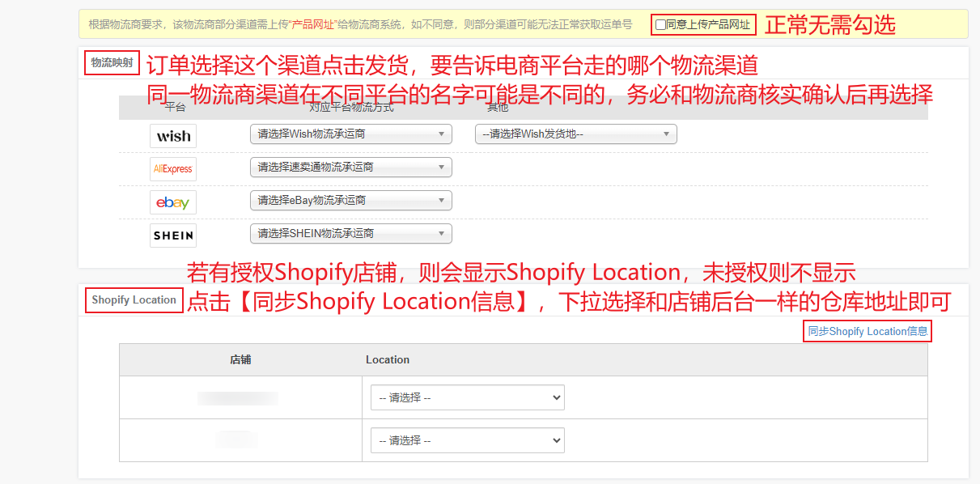This screenshot has height=484, width=980.
Task: Click the red 产品网址 text in notice
Action: pyautogui.click(x=312, y=25)
